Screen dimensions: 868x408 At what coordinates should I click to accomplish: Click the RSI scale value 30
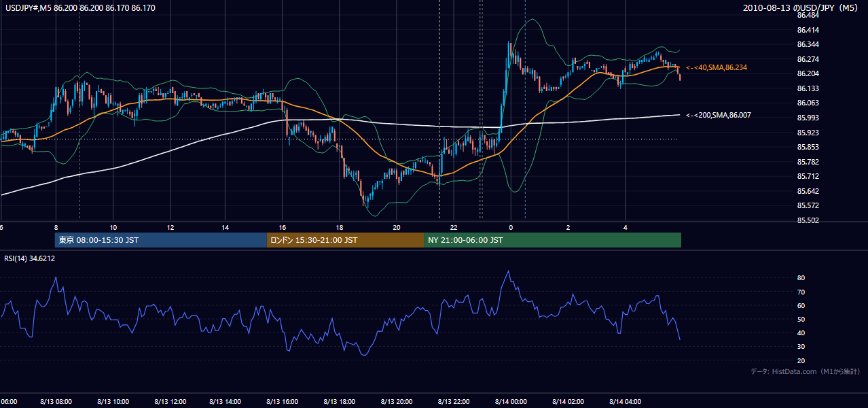[801, 347]
